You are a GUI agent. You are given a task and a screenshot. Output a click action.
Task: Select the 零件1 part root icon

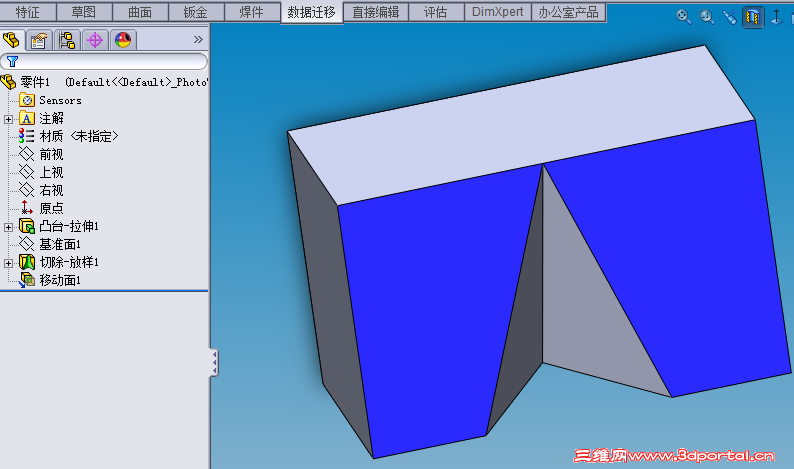point(9,82)
